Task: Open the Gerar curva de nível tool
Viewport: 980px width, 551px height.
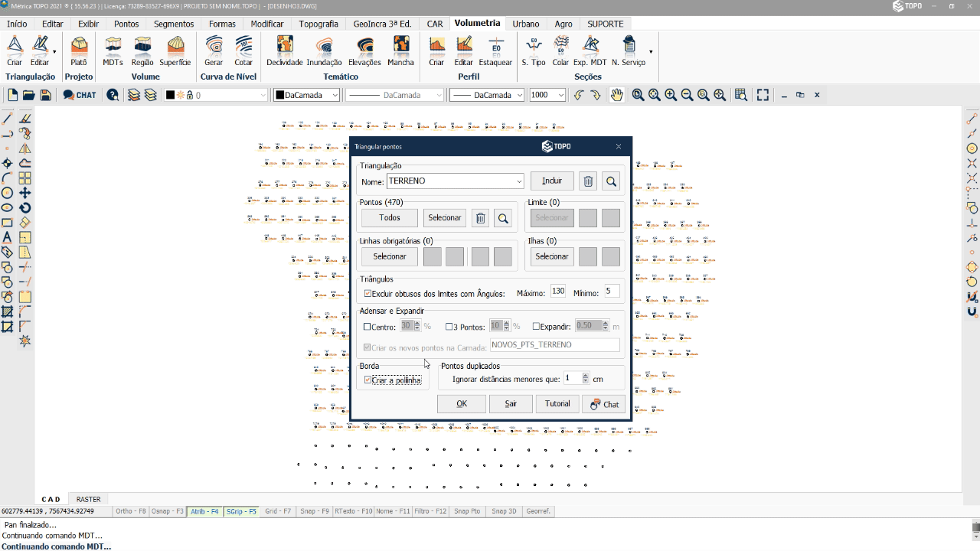Action: 214,51
